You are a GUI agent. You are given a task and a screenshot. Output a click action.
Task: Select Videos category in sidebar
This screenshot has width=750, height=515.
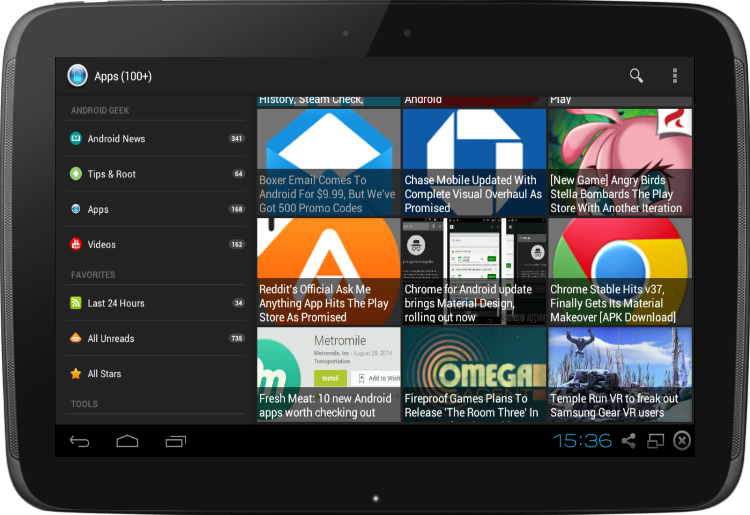point(155,244)
